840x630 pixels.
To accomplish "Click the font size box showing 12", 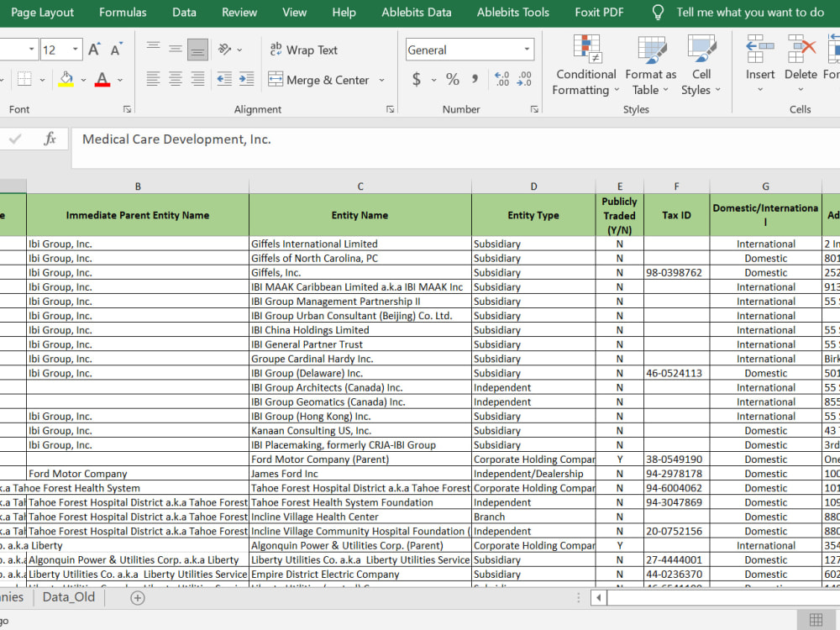I will (x=55, y=50).
